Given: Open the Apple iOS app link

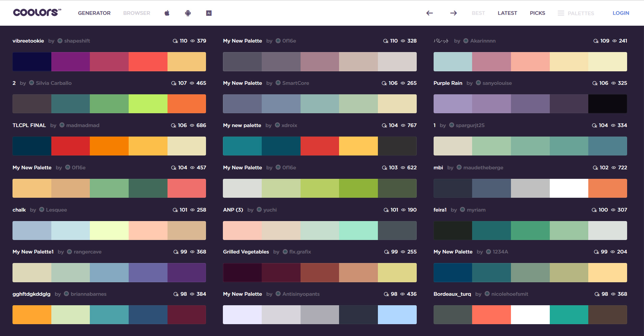Looking at the screenshot, I should (167, 13).
